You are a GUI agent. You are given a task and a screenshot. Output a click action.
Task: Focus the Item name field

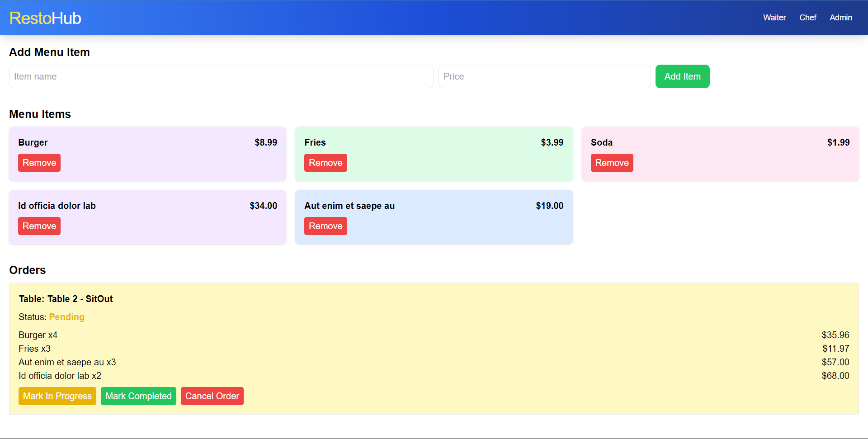pyautogui.click(x=222, y=76)
